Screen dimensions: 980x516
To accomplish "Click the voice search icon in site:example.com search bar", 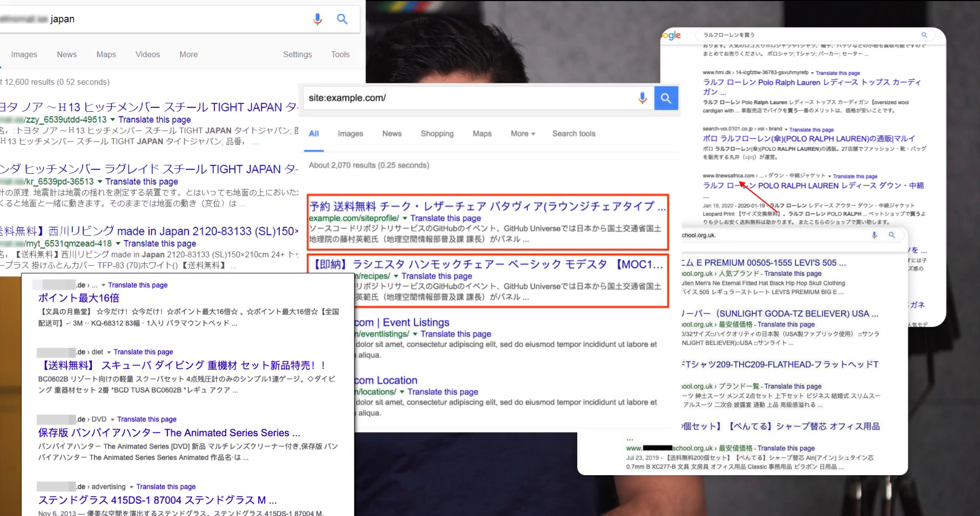I will 642,98.
